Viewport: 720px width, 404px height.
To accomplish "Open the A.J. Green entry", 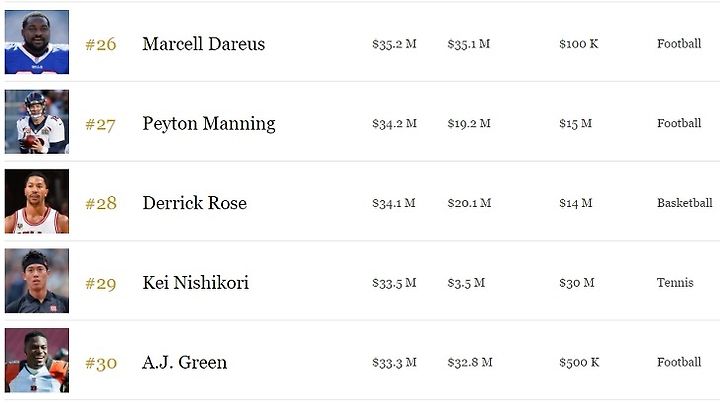I will point(185,363).
